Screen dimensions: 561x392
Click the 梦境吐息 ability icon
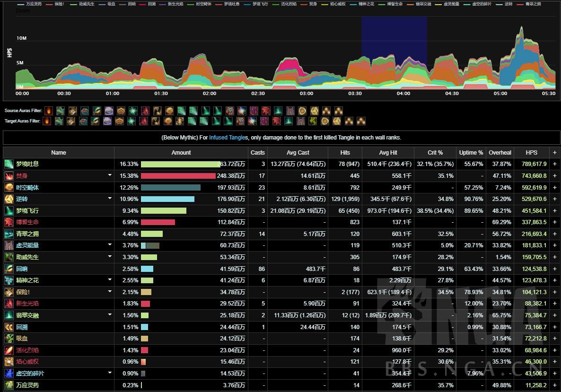9,164
